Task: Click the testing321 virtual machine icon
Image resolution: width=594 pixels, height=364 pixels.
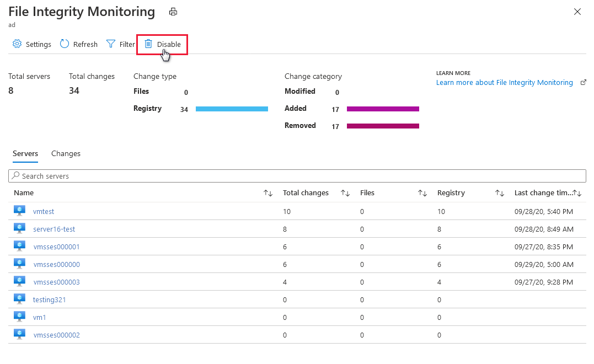Action: (x=20, y=299)
